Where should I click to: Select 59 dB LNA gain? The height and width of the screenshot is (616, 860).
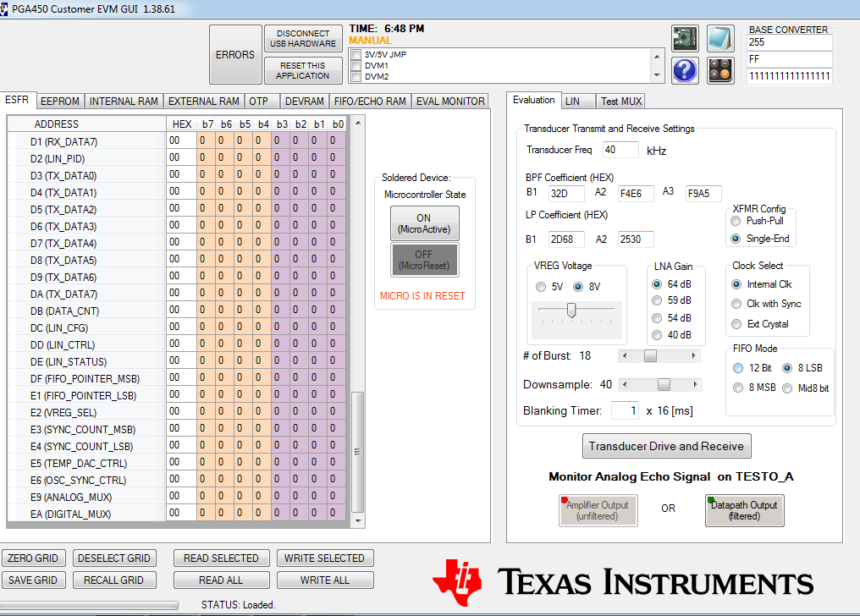point(657,300)
